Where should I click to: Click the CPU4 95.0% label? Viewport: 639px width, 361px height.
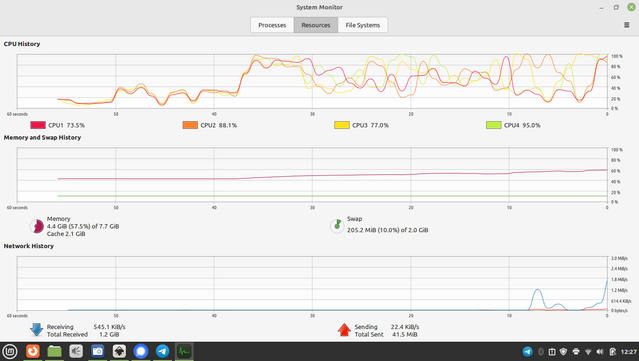tap(522, 125)
